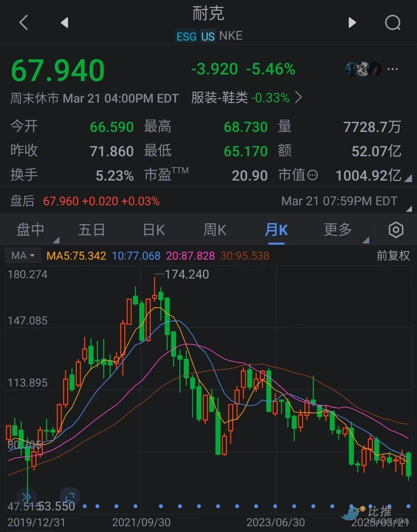Open the search magnifier icon
This screenshot has height=532, width=417.
[392, 22]
